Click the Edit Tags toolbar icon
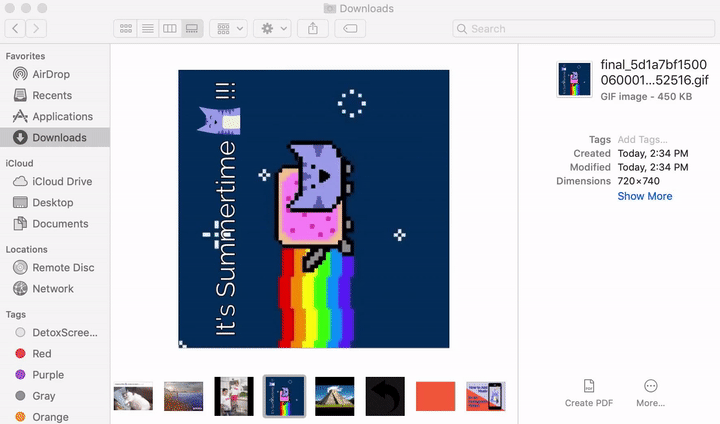720x424 pixels. click(351, 29)
